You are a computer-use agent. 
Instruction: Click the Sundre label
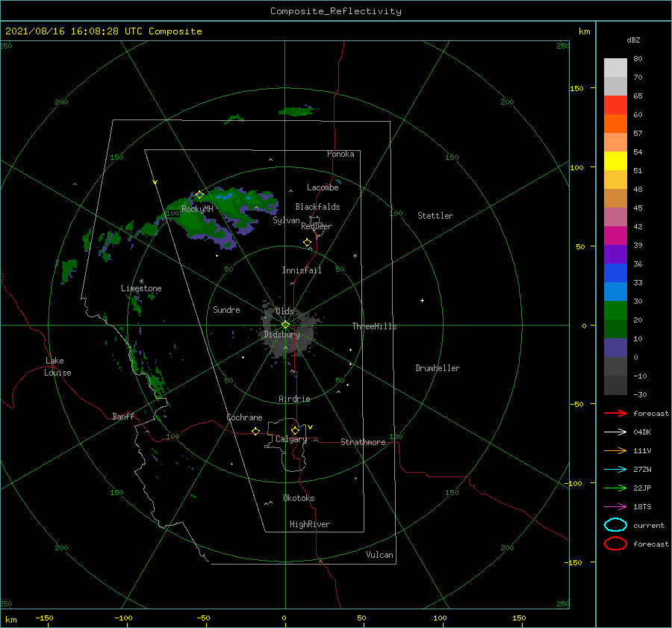[x=226, y=309]
